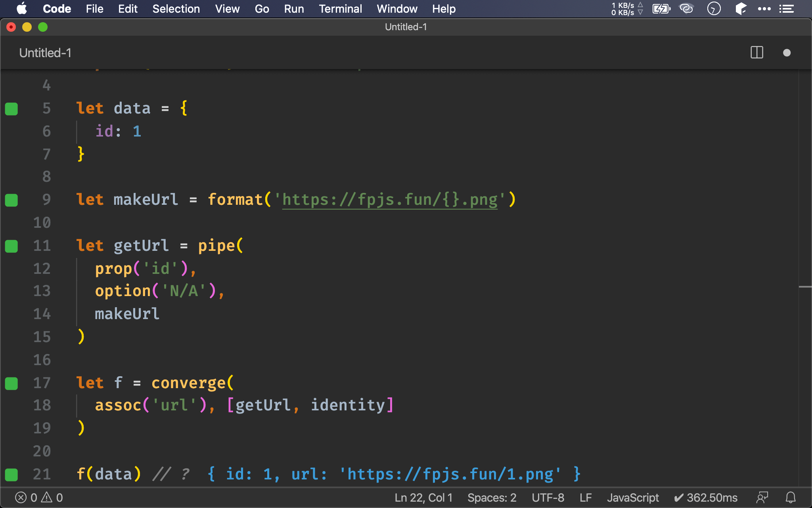Viewport: 812px width, 508px height.
Task: Click the green coverage marker on line 21
Action: pyautogui.click(x=11, y=475)
